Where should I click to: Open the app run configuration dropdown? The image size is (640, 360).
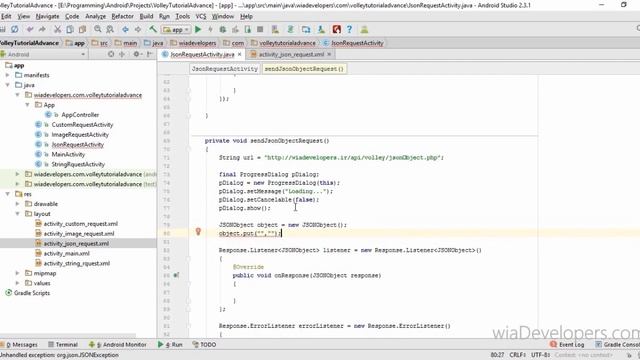177,29
